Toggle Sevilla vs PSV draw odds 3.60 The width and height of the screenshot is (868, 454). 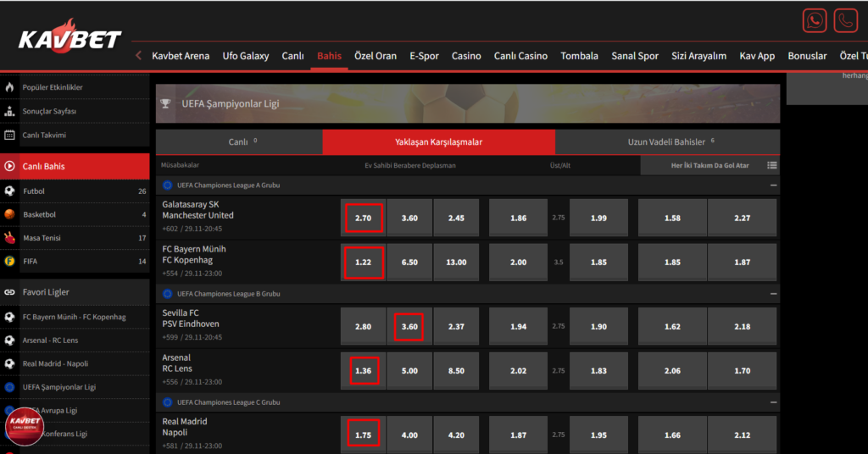(409, 326)
